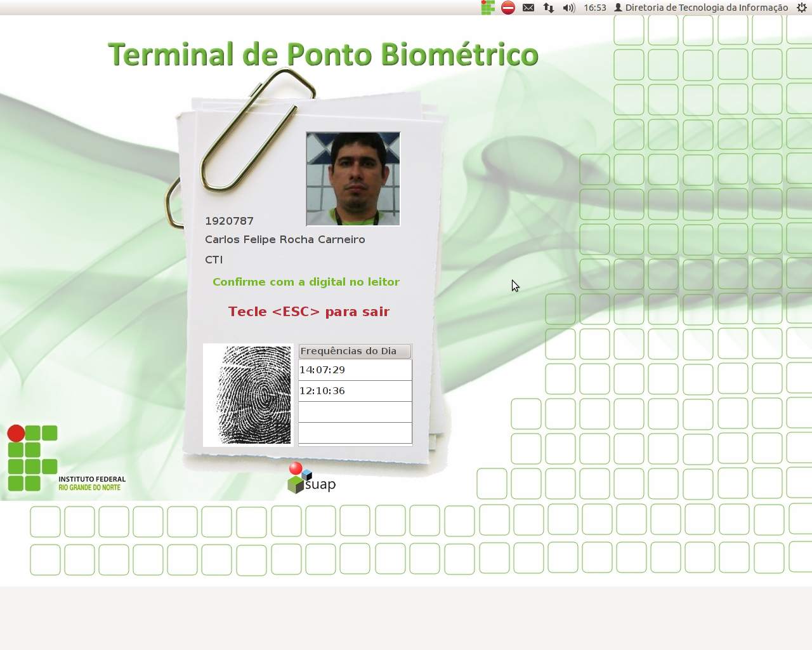The height and width of the screenshot is (650, 812).
Task: Select the 12:10:36 frequency row
Action: click(x=355, y=391)
